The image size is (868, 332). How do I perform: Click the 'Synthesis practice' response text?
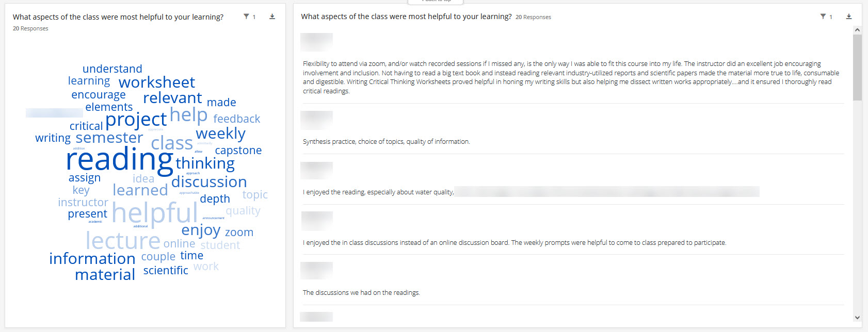pos(386,142)
